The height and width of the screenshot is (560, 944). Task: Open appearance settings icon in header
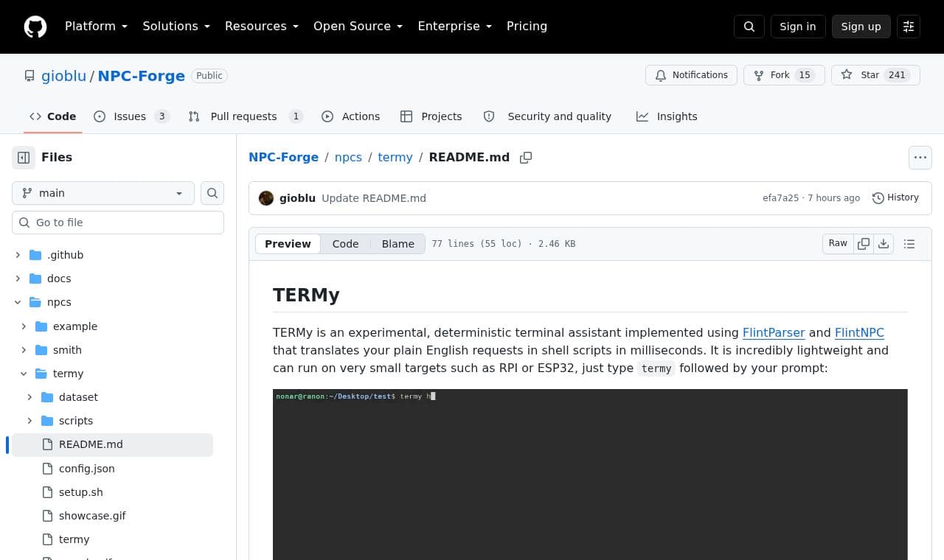point(909,27)
